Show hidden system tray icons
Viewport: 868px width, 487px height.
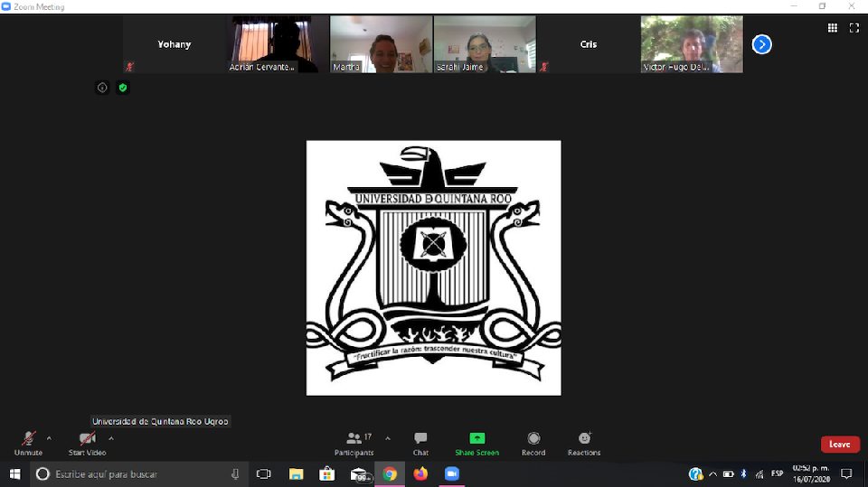click(x=712, y=474)
